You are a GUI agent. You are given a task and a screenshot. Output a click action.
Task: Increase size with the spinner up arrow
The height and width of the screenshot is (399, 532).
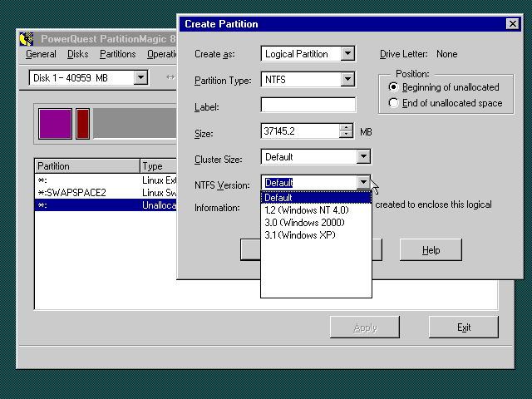[x=346, y=127]
